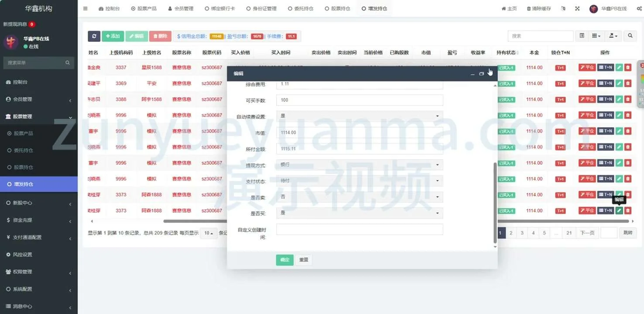Open 委托持仓 in the sidebar menu

(24, 150)
